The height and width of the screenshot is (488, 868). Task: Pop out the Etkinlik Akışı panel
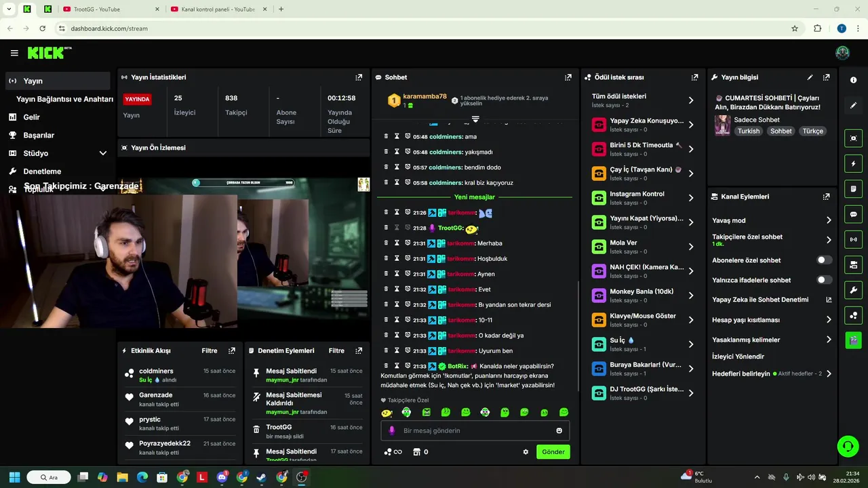click(x=232, y=351)
